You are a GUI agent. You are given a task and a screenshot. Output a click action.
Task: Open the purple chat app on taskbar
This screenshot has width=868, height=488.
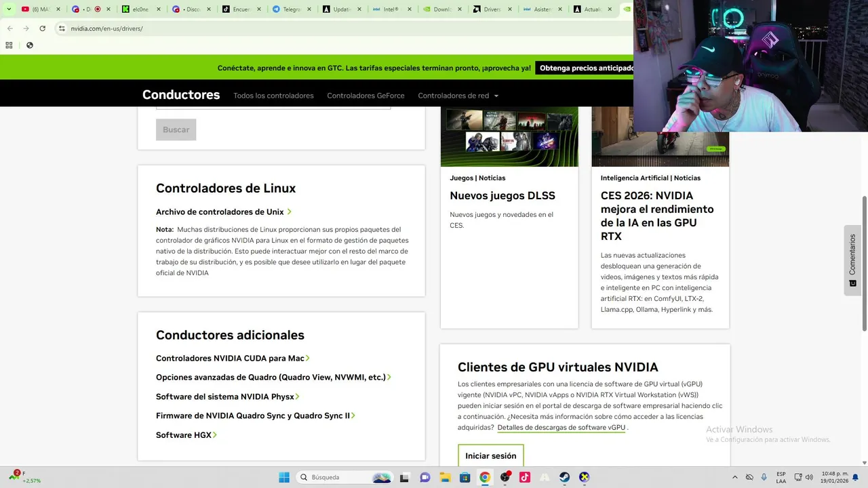(425, 477)
